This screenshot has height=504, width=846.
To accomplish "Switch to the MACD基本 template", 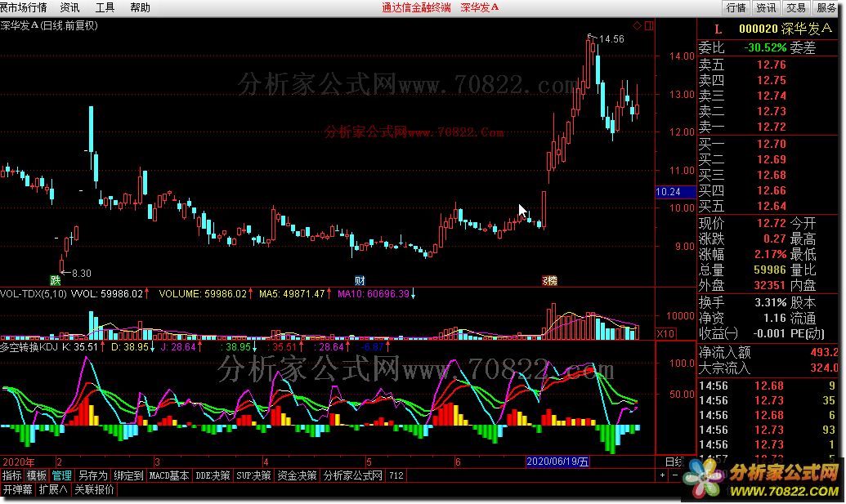I will (169, 475).
